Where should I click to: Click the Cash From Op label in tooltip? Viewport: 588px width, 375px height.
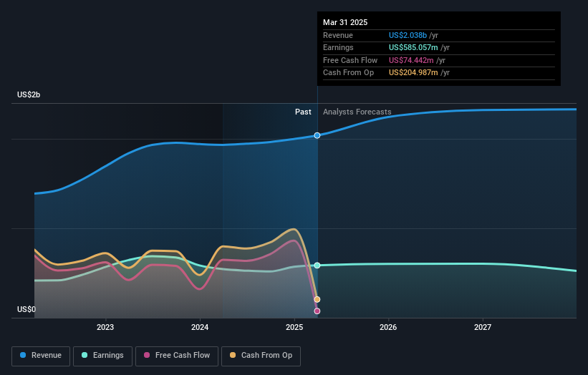348,73
